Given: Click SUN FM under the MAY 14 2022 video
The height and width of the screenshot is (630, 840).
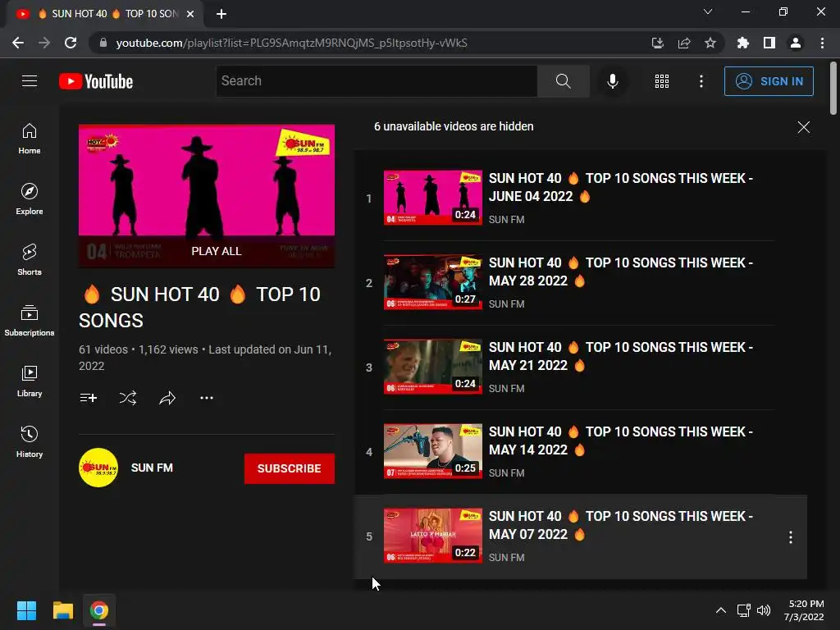Looking at the screenshot, I should tap(506, 473).
